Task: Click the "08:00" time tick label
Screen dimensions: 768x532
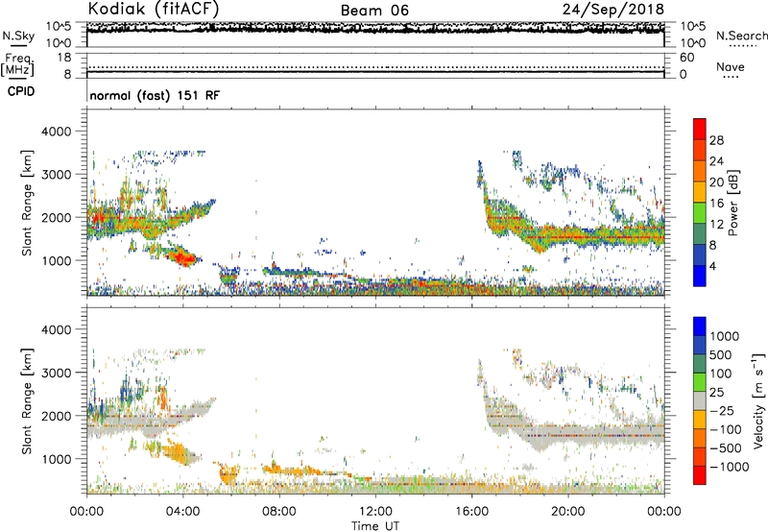Action: (279, 512)
